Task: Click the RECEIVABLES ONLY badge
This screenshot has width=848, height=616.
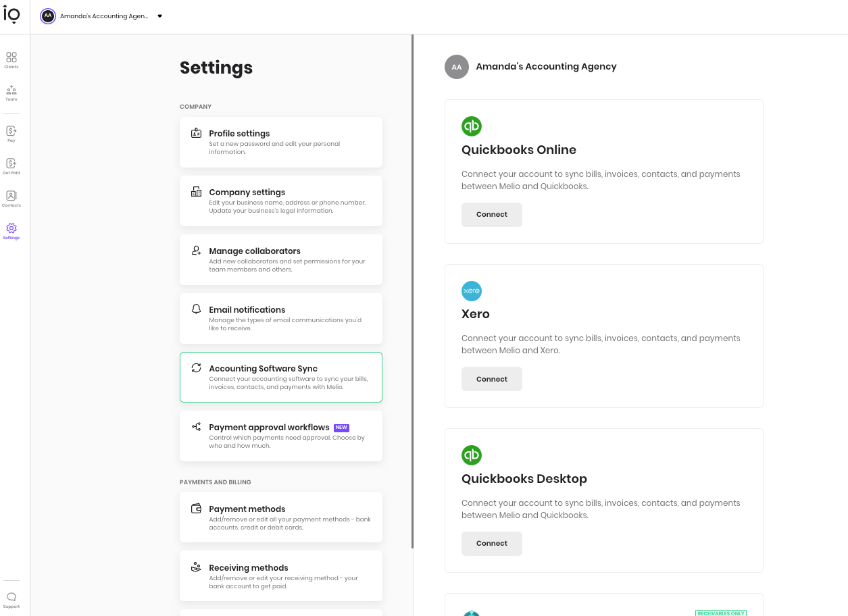Action: 721,613
